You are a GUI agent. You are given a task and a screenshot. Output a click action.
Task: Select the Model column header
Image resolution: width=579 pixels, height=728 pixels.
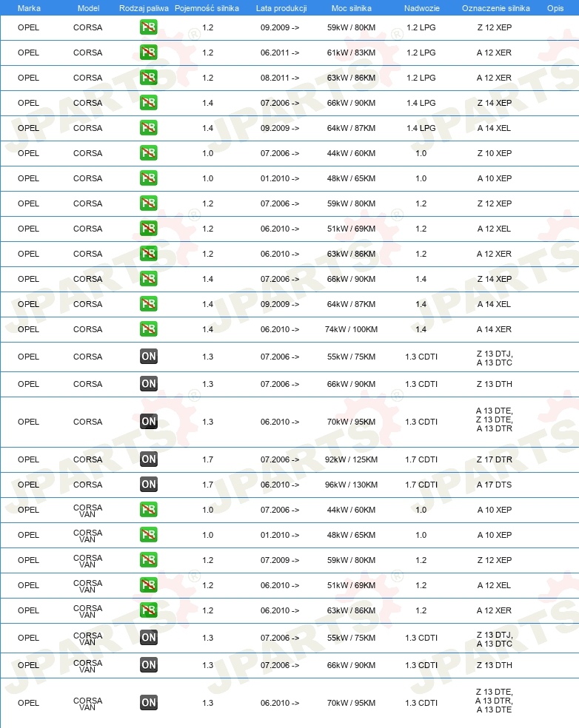point(88,8)
